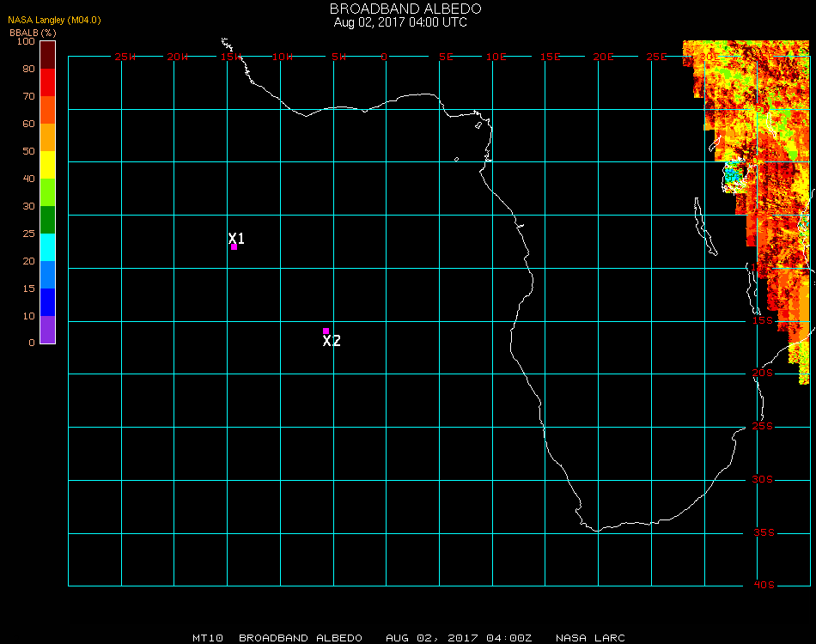The image size is (816, 644).
Task: Click the 'BBALB (%)' legend heading
Action: [x=33, y=33]
